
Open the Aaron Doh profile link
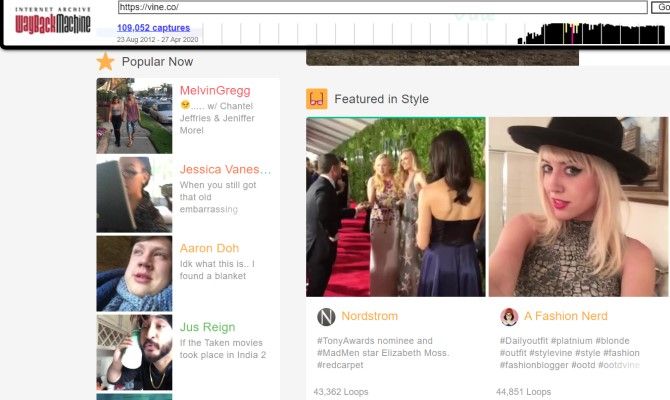(209, 248)
